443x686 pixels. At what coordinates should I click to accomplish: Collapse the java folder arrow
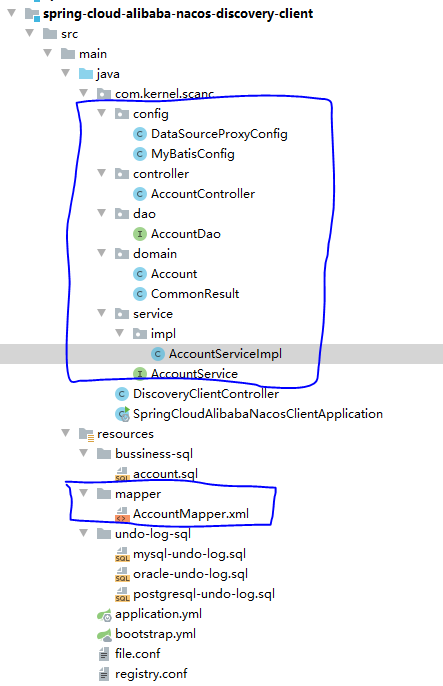click(66, 73)
